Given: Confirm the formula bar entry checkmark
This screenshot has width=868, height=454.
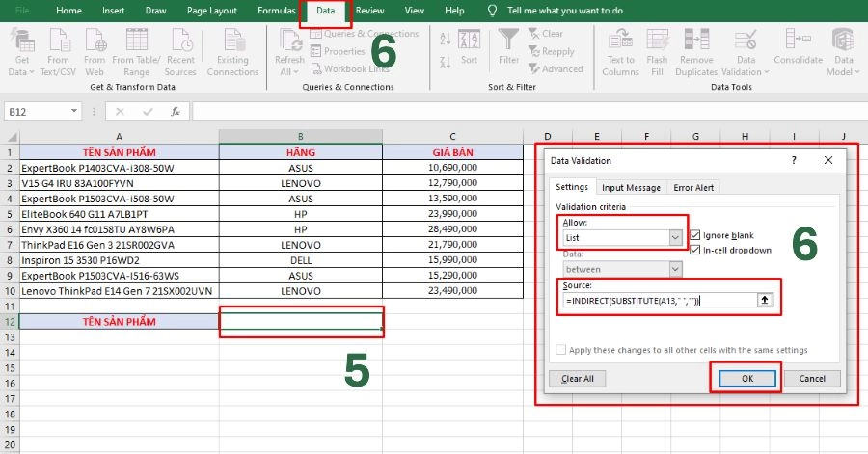Looking at the screenshot, I should pyautogui.click(x=148, y=112).
